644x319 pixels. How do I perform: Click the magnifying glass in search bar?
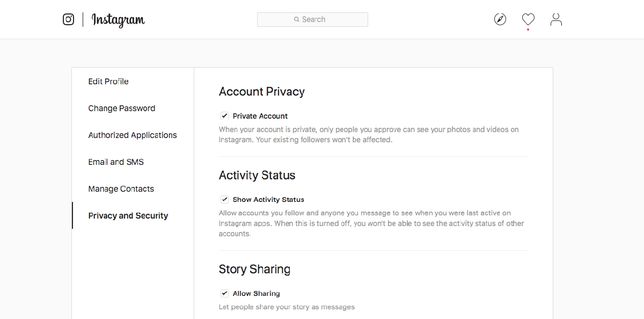296,20
